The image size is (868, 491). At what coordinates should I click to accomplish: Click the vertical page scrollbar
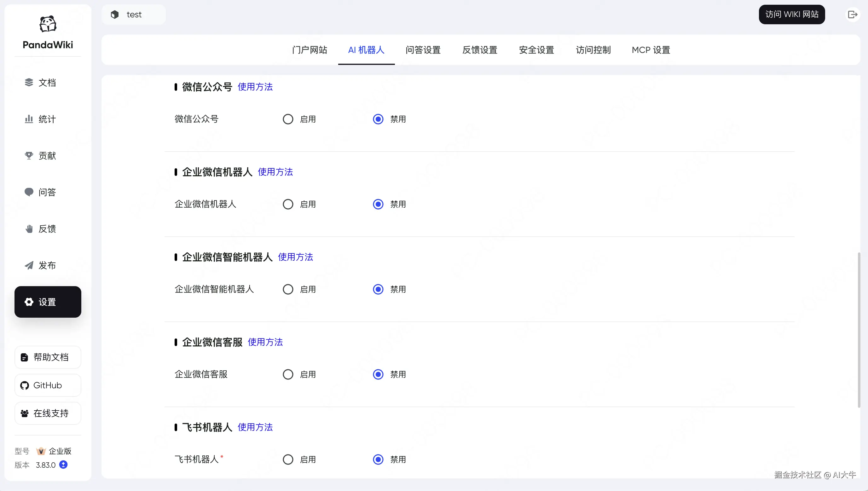pos(859,331)
